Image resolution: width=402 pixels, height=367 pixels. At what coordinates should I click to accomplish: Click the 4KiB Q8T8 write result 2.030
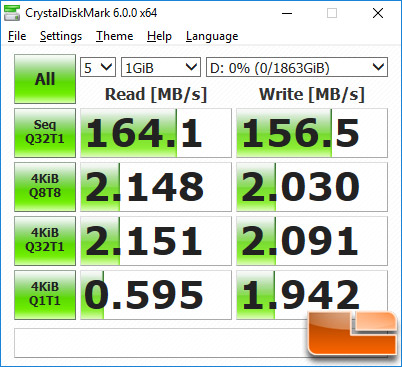312,187
